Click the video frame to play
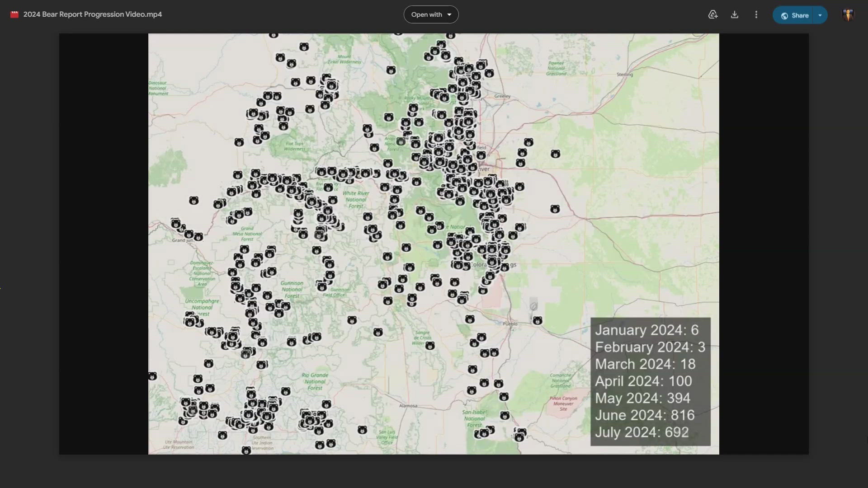868x488 pixels. click(x=434, y=244)
